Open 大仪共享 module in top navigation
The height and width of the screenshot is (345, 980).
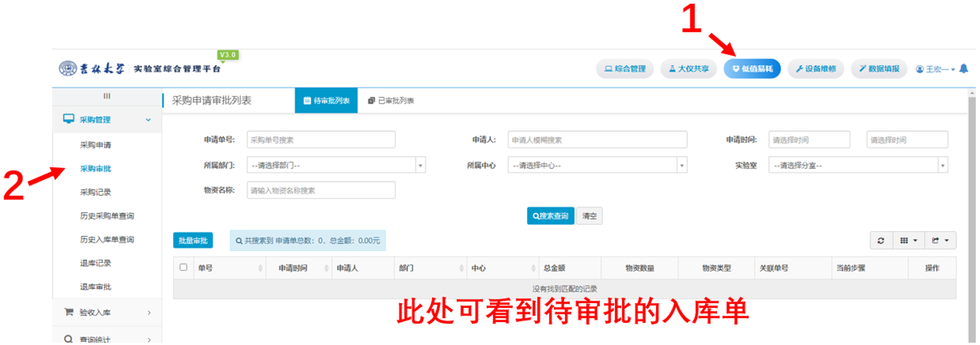tap(689, 69)
